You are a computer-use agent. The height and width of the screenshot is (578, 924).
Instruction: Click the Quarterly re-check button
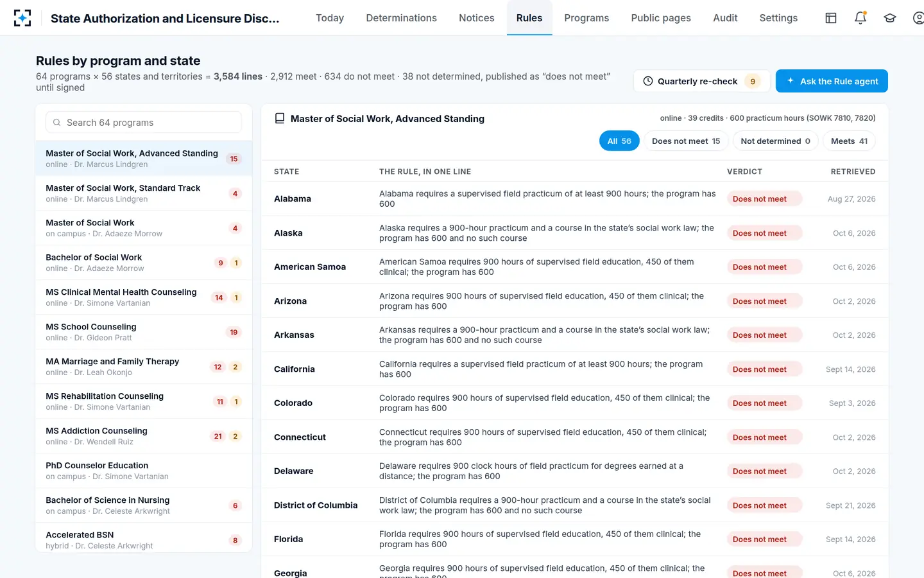tap(702, 81)
